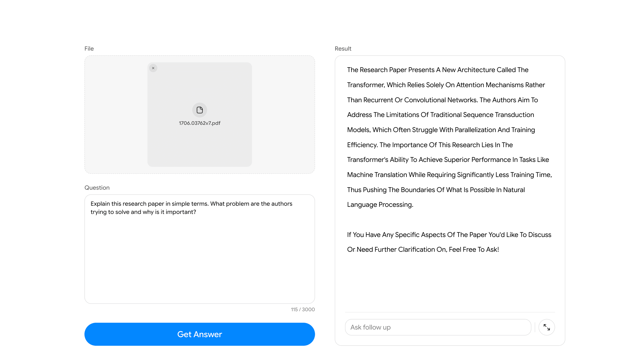The image size is (644, 362).
Task: Click the 115 / 3000 character counter
Action: pos(303,309)
